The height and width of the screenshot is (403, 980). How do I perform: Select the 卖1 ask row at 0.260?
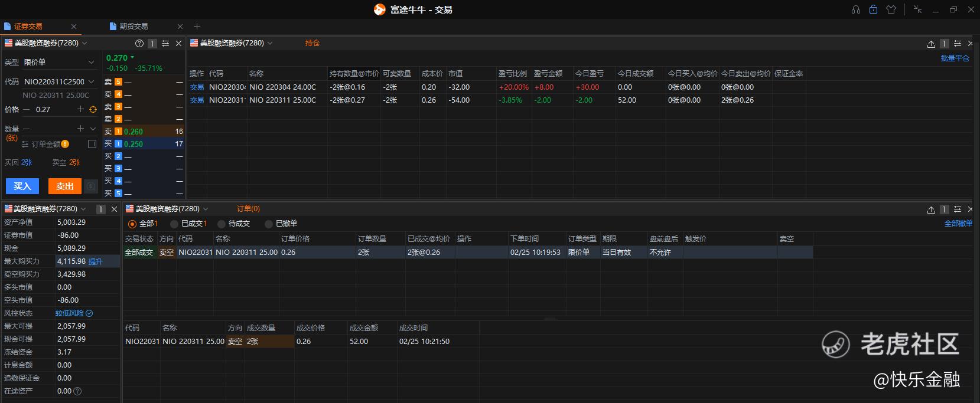point(144,132)
